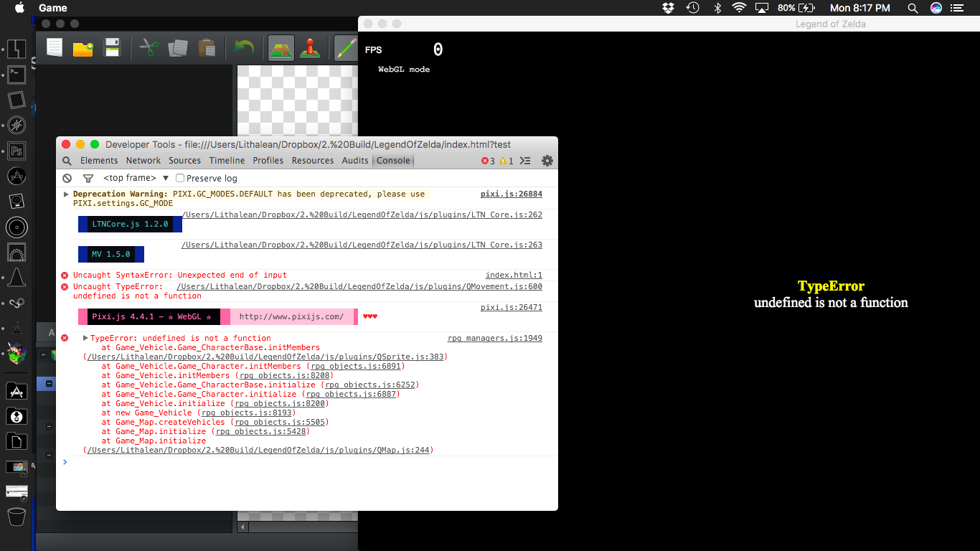
Task: Open the pixi.js:26884 source link
Action: click(512, 194)
